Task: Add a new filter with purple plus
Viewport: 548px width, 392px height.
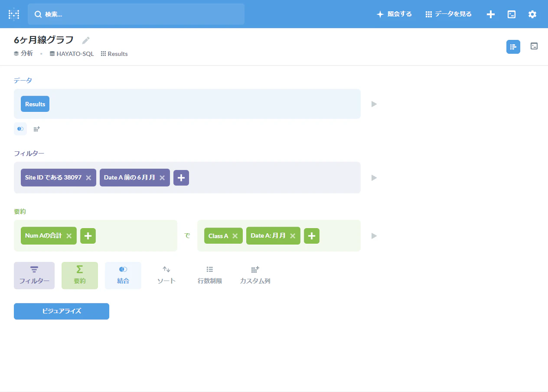Action: point(181,178)
